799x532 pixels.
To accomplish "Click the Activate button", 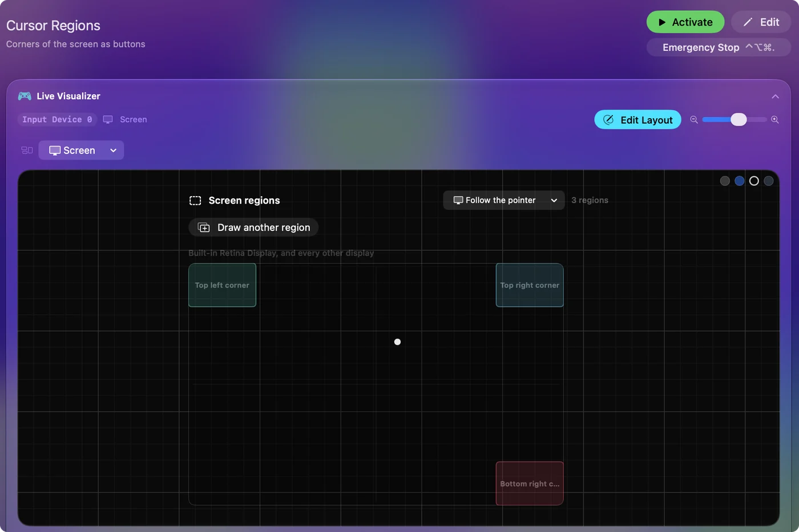I will (x=685, y=22).
